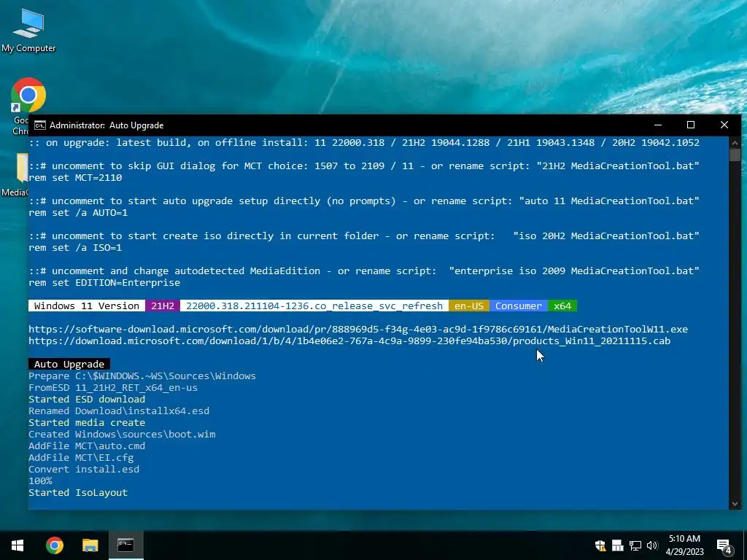Open the notification center icon

tap(724, 546)
